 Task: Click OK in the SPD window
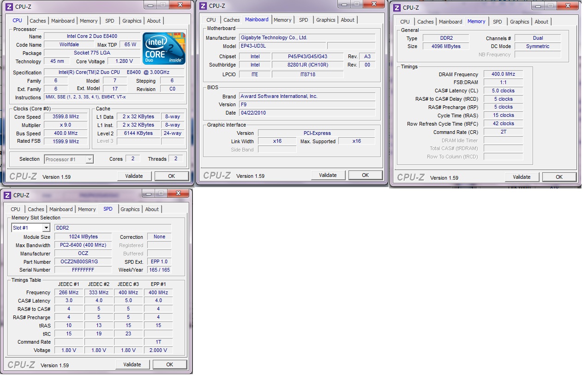[x=170, y=364]
